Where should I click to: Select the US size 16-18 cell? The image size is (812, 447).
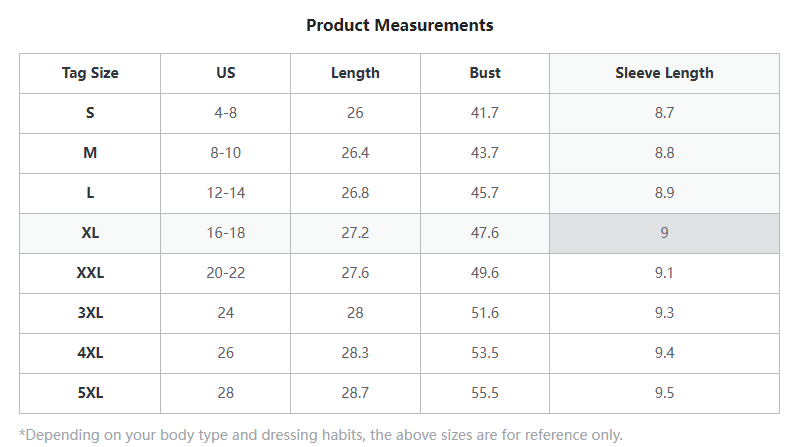click(225, 233)
